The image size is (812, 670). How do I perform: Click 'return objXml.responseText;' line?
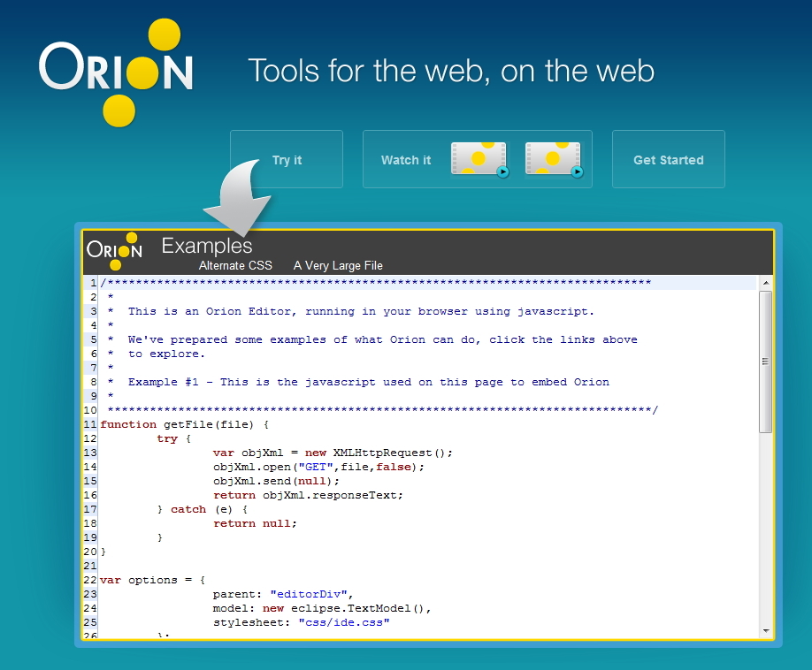tap(308, 495)
